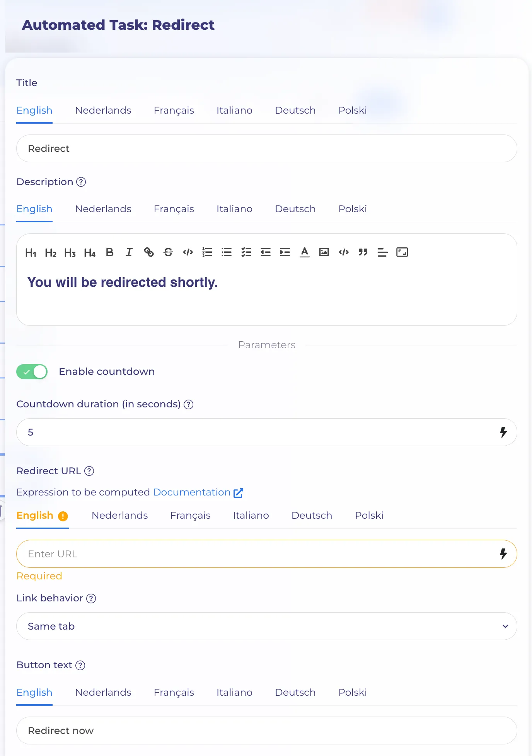Click the countdown duration field showing 5
Screen dimensions: 532x756
click(x=266, y=432)
